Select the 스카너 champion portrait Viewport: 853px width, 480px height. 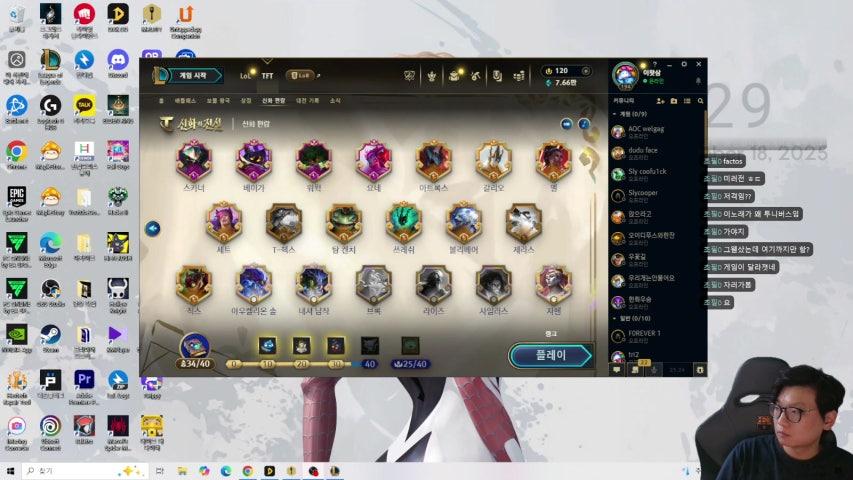tap(194, 161)
